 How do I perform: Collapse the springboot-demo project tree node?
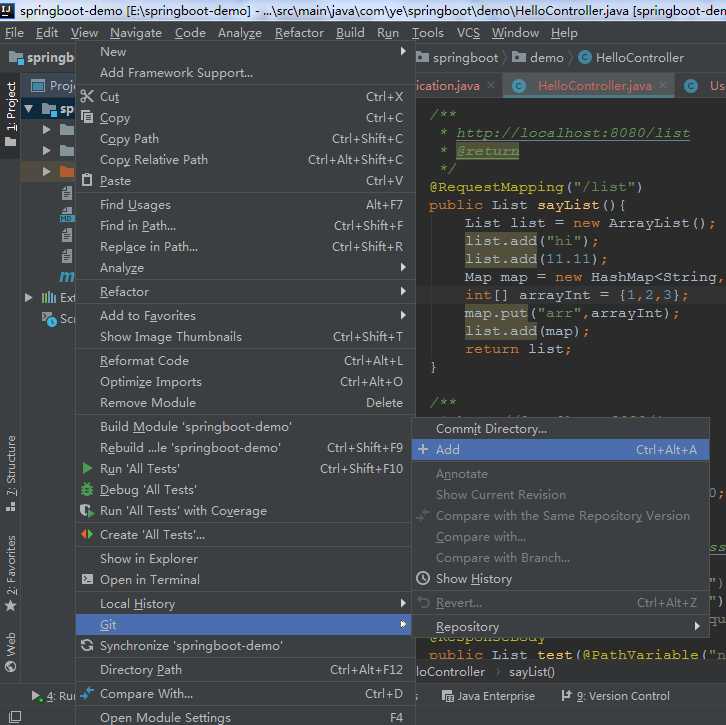29,109
